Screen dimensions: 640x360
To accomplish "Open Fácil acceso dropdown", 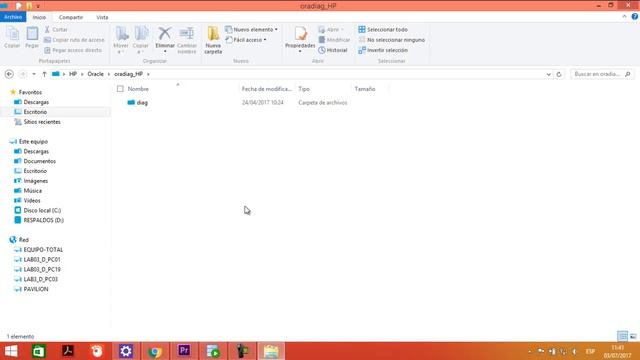I will point(246,40).
